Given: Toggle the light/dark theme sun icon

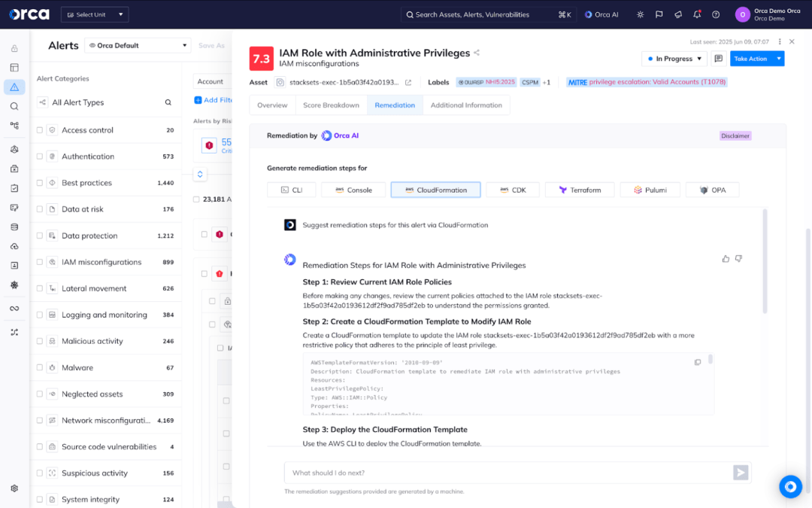Looking at the screenshot, I should click(x=641, y=14).
